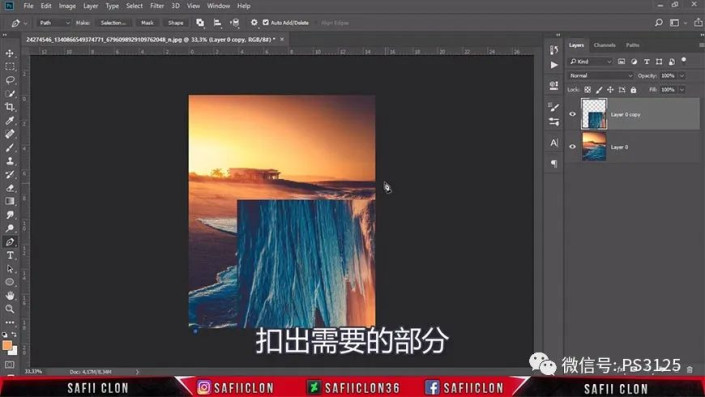Select the Gradient tool
The width and height of the screenshot is (705, 397).
coord(9,201)
